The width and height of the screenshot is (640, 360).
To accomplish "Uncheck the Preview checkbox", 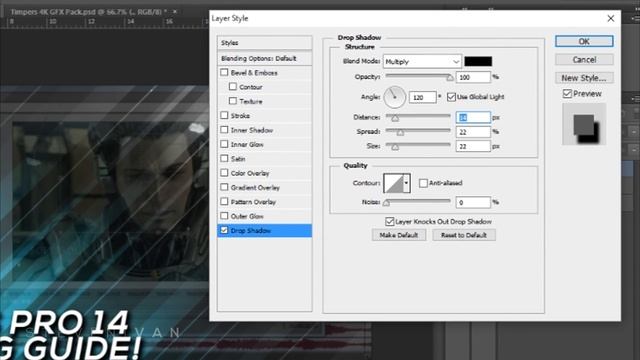I will [567, 93].
